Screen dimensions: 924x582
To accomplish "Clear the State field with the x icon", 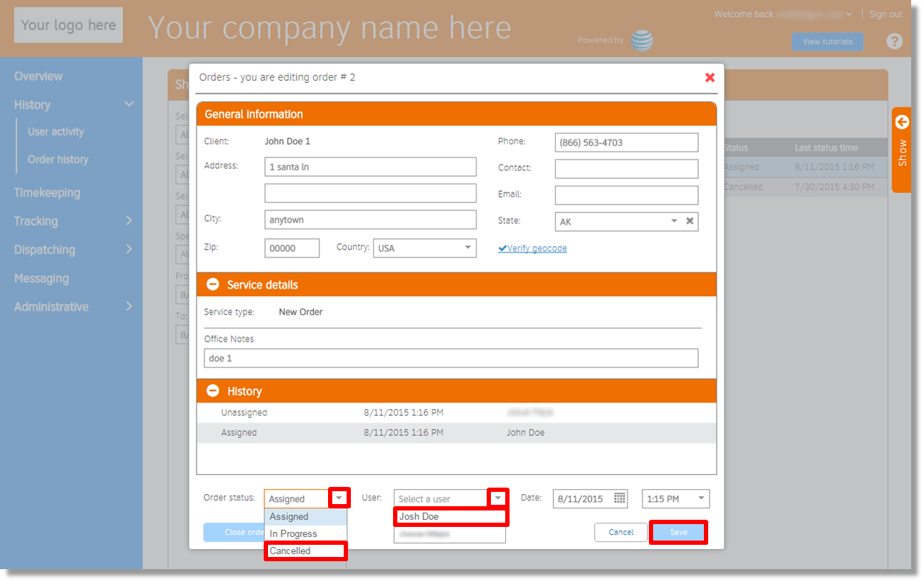I will 690,222.
